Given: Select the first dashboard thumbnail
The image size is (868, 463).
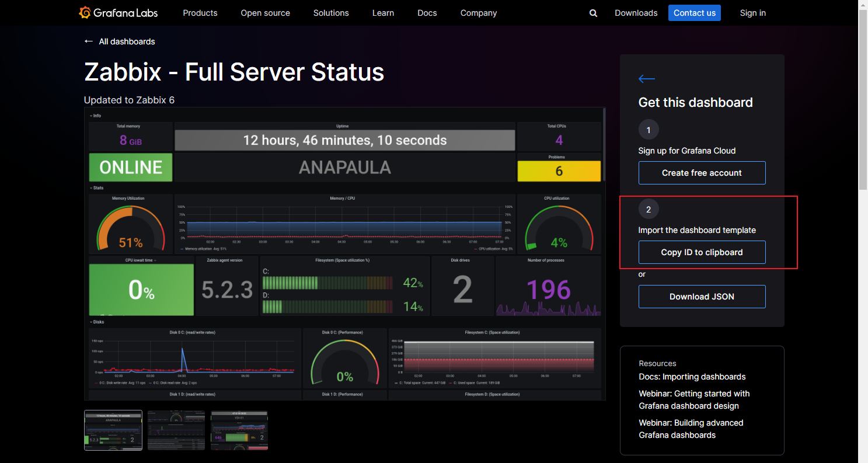Looking at the screenshot, I should coord(113,430).
